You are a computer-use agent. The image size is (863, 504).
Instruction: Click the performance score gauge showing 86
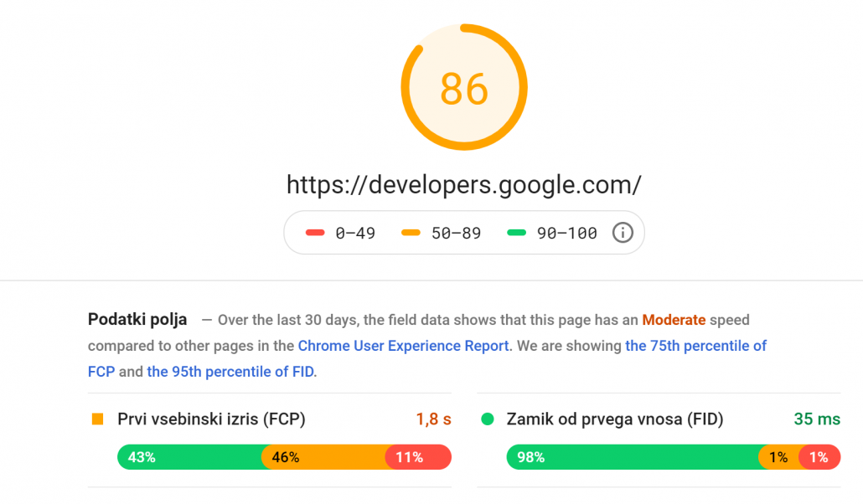[464, 88]
